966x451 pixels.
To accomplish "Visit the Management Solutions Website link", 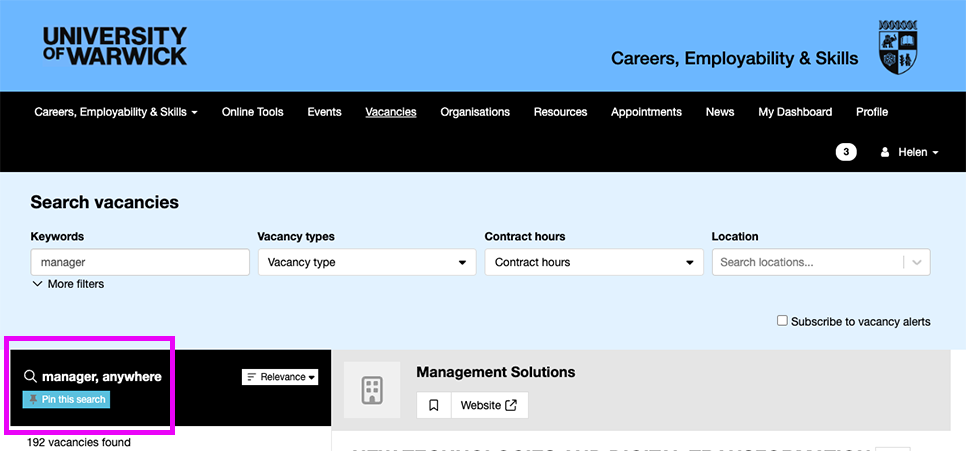I will 489,405.
